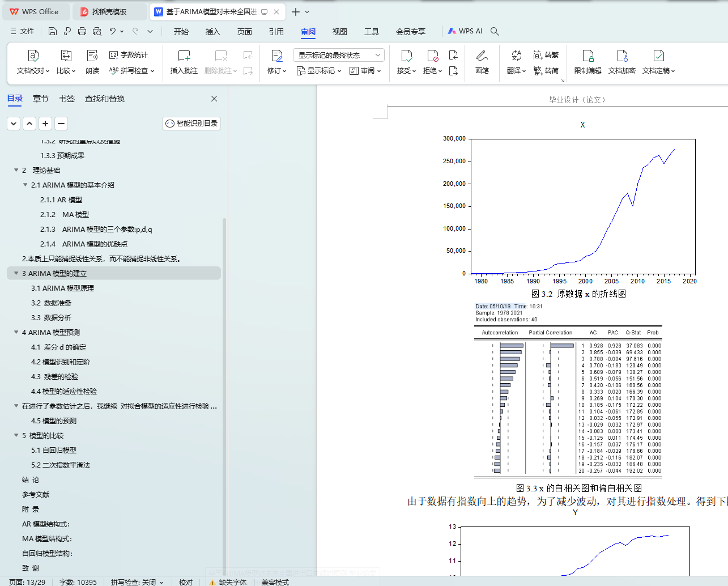Open WPS AI assistant
The image size is (728, 586).
click(x=465, y=31)
